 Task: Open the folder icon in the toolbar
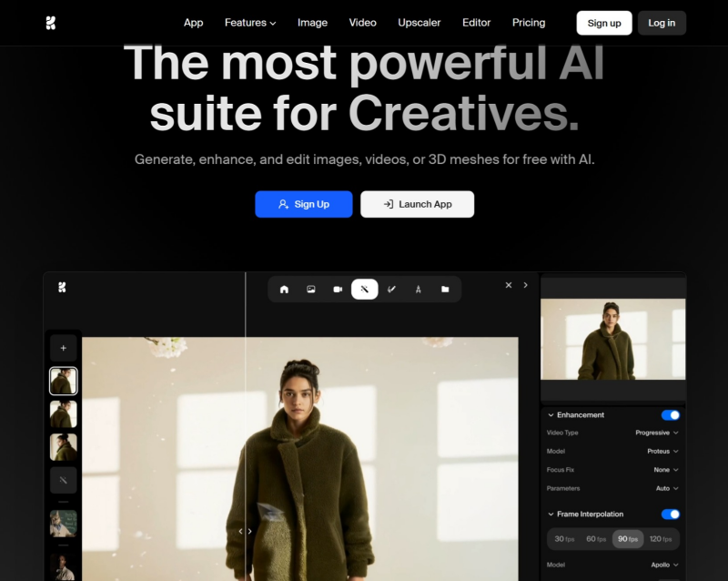445,290
